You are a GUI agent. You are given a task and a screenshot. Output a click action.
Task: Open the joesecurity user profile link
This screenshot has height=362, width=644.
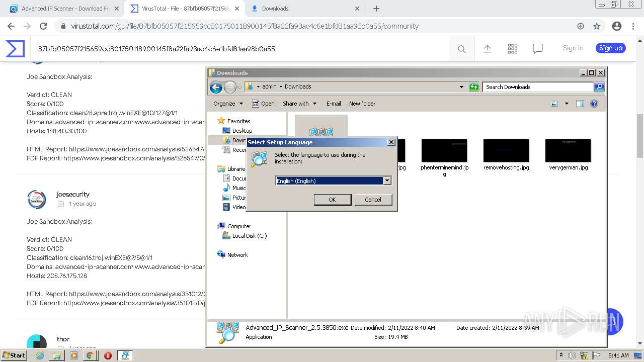coord(73,194)
